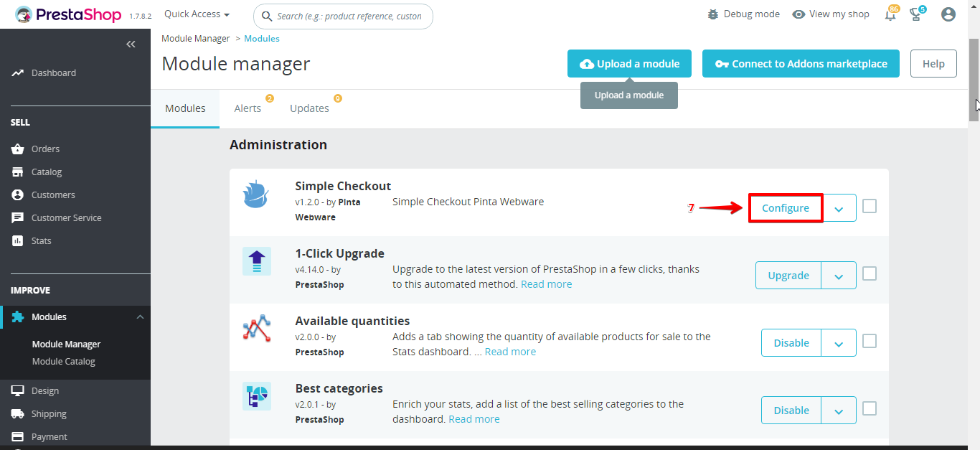Image resolution: width=980 pixels, height=450 pixels.
Task: Click the 1-Click Upgrade module icon
Action: coord(256,261)
